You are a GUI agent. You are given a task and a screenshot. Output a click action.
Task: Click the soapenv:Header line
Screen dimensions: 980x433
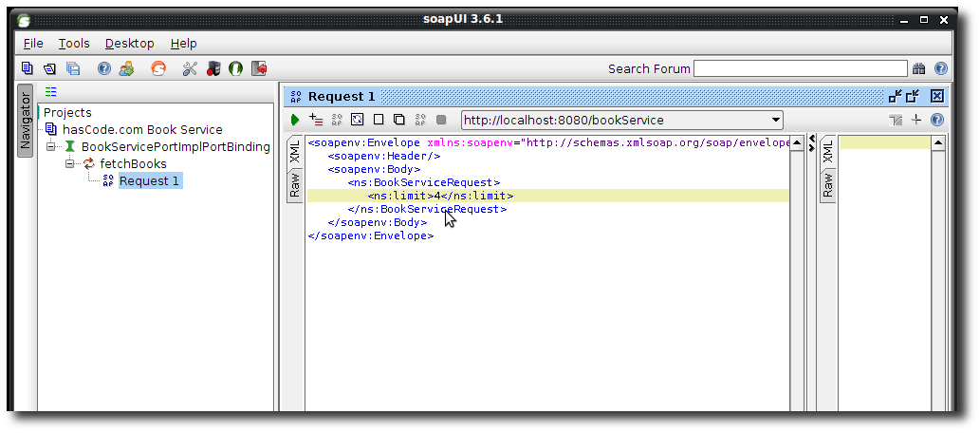tap(384, 157)
